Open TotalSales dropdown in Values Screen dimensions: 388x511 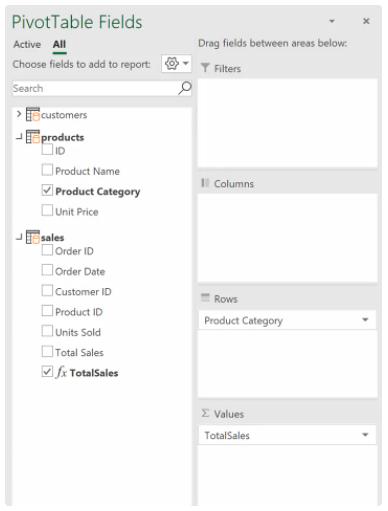365,435
